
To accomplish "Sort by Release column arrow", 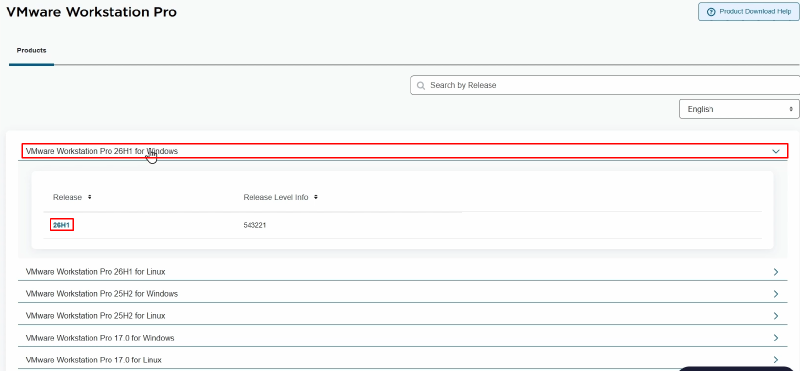I will (90, 197).
